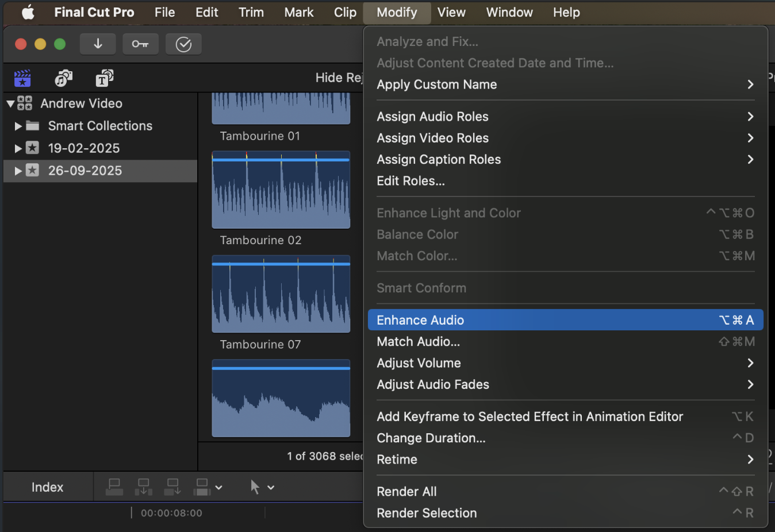Click the Index button
Image resolution: width=775 pixels, height=532 pixels.
[47, 487]
